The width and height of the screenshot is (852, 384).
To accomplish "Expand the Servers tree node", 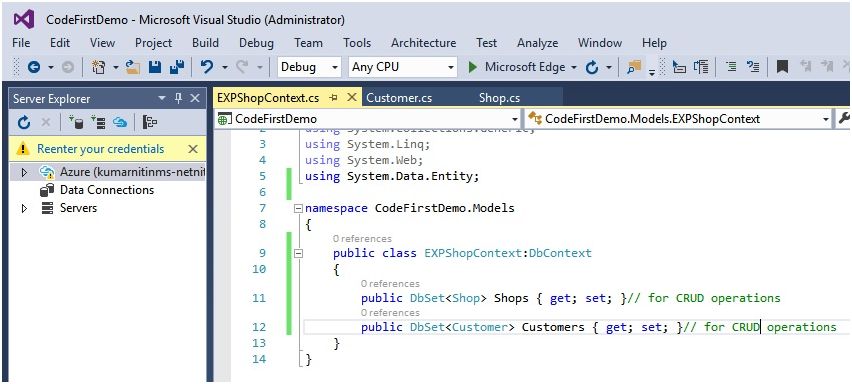I will [x=23, y=208].
